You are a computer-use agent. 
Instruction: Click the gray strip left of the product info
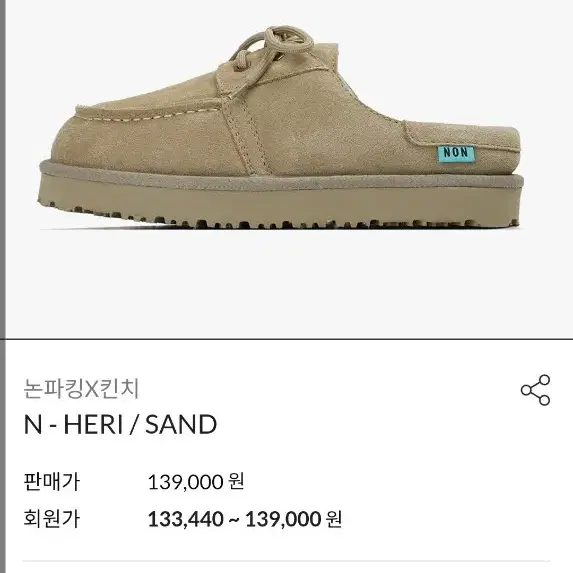pos(3,456)
